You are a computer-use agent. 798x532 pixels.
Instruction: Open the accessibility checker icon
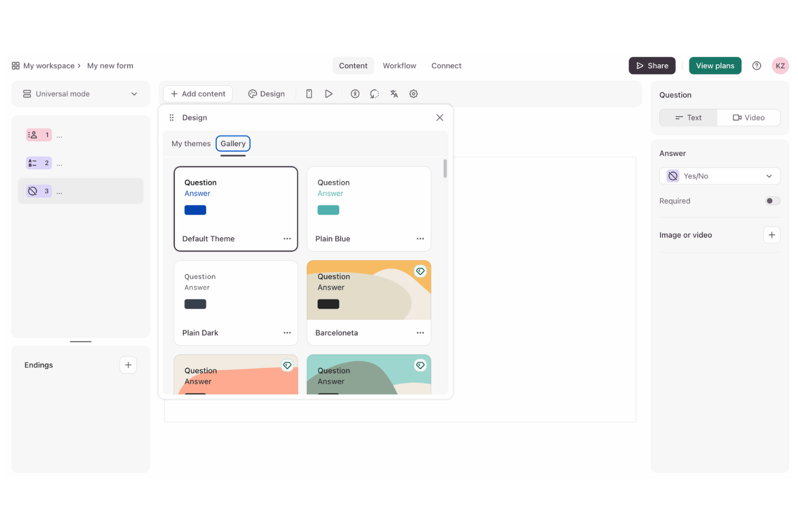(x=355, y=94)
